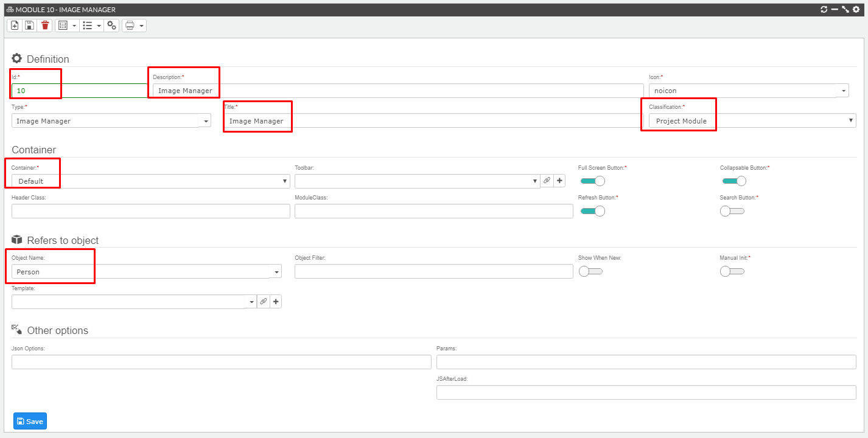Disable the Collapsable Button toggle
Viewport: 868px width, 438px height.
pos(734,181)
